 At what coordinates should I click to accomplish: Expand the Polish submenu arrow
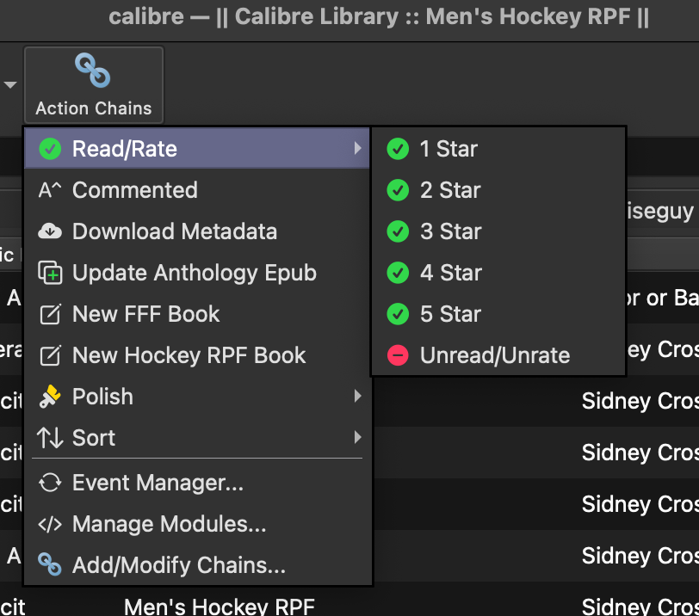point(357,397)
